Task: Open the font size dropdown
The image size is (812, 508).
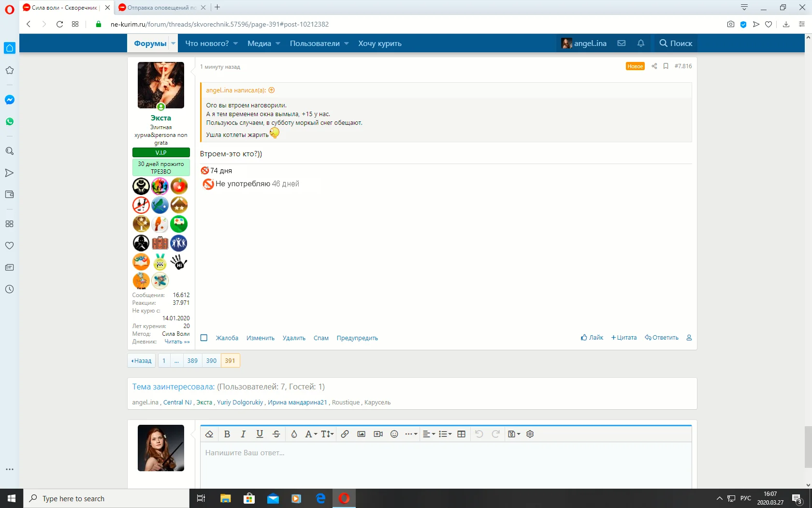Action: pyautogui.click(x=327, y=434)
